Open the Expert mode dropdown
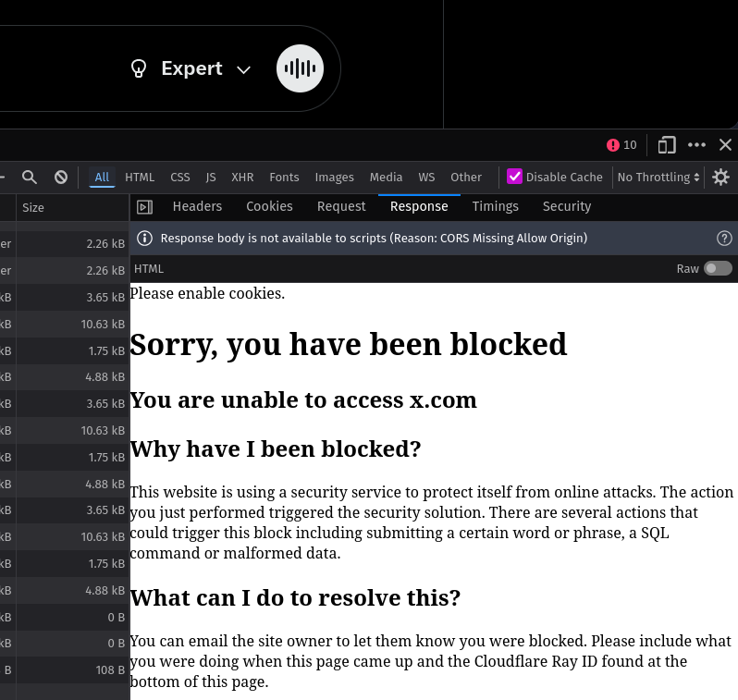The width and height of the screenshot is (738, 700). point(191,68)
